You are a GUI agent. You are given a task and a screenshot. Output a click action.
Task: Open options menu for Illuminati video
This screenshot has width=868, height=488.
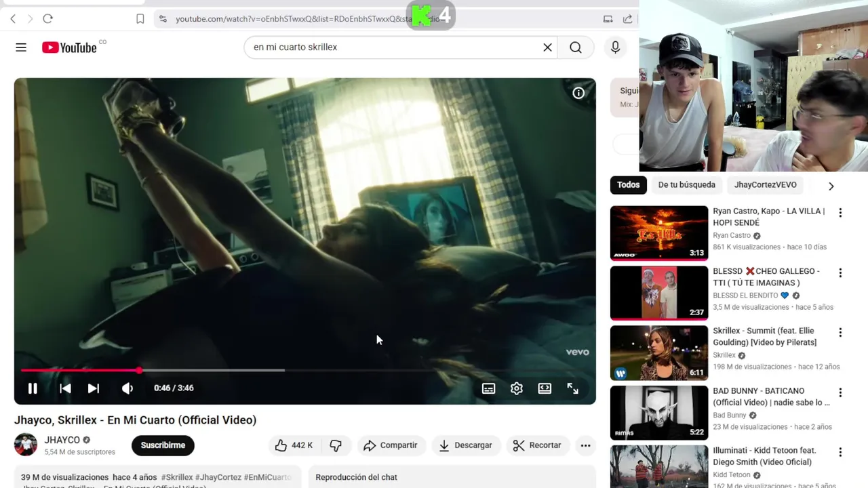pyautogui.click(x=840, y=452)
